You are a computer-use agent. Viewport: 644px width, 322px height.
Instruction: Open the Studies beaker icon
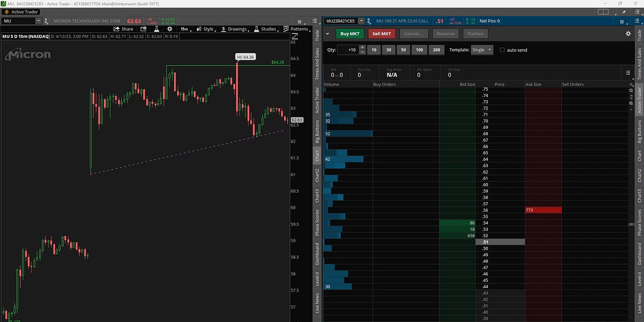coord(256,29)
